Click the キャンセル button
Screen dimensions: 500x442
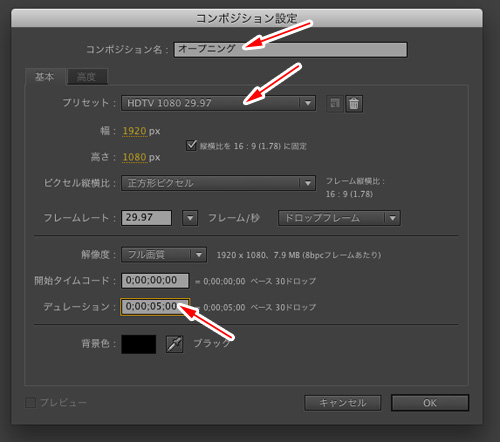click(343, 403)
